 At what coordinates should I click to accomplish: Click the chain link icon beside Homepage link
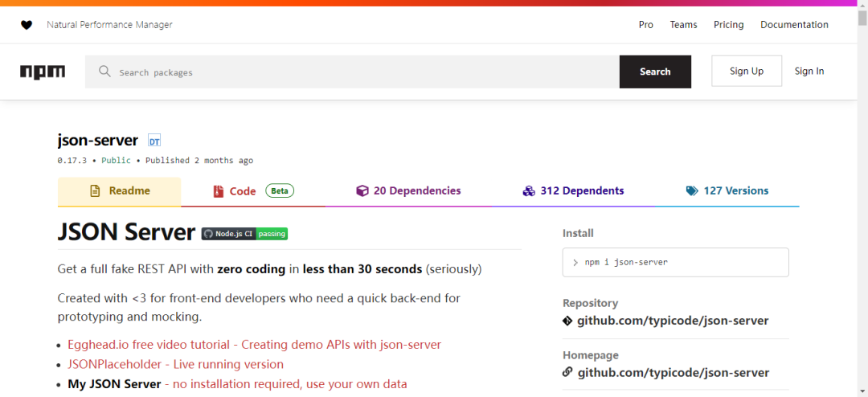(x=567, y=372)
